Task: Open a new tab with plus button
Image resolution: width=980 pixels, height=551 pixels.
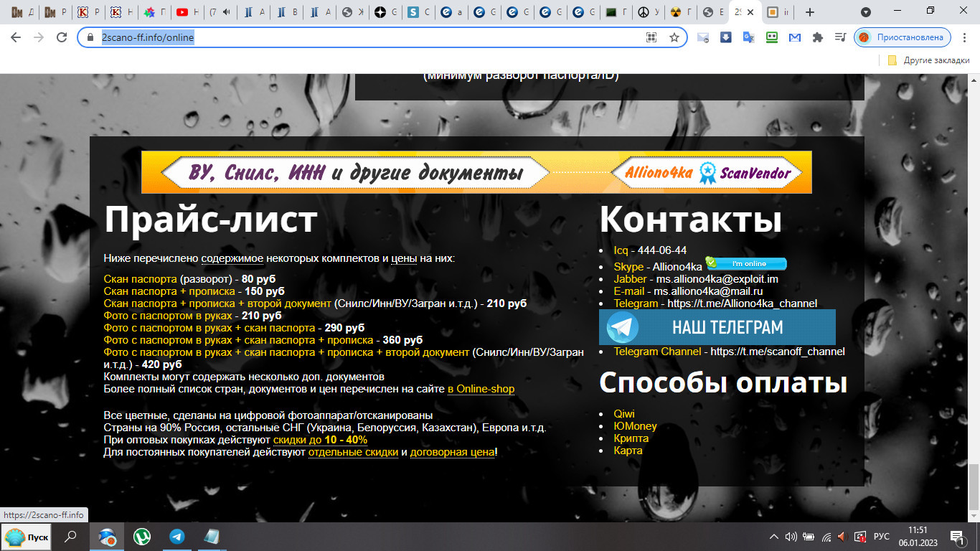Action: (810, 12)
